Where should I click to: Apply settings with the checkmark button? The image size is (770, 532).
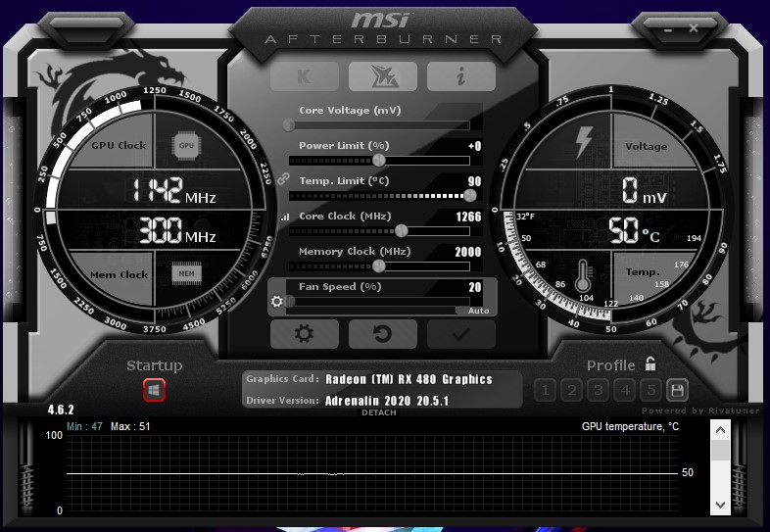tap(460, 334)
